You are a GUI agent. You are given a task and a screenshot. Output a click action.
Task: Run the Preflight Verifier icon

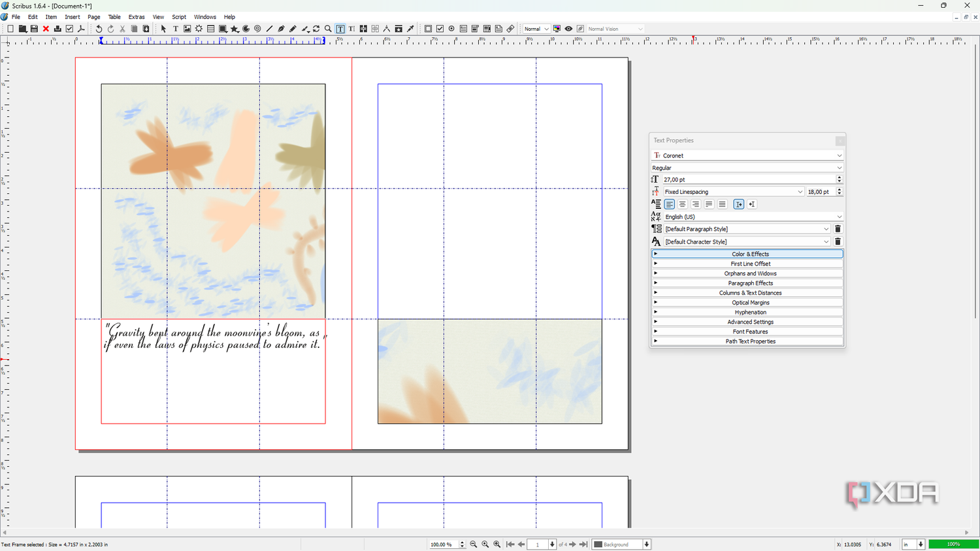tap(69, 29)
